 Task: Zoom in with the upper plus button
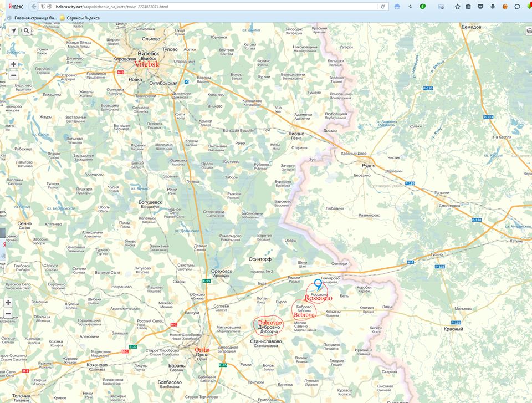coord(13,64)
